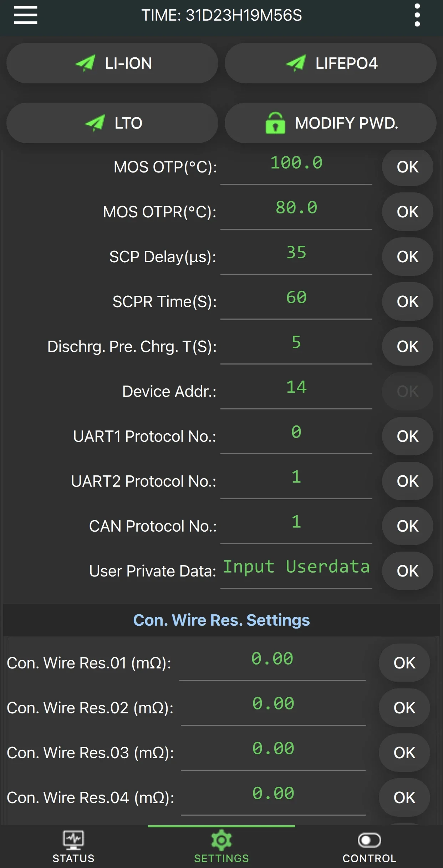Tap the Status monitor icon
This screenshot has width=443, height=868.
click(73, 839)
